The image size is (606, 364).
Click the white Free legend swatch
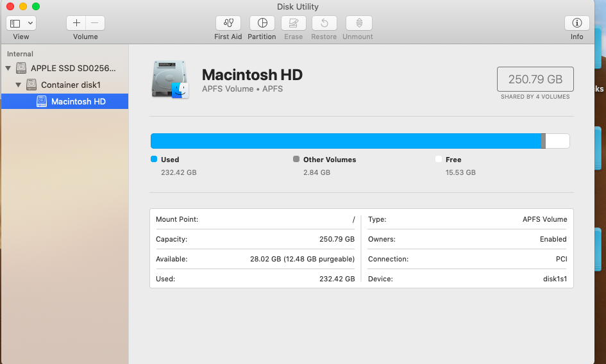[x=439, y=159]
